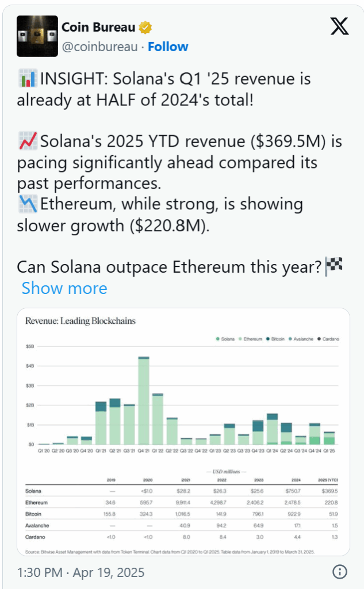The height and width of the screenshot is (589, 364).
Task: Click the bar chart emoji before INSIGHT
Action: tap(27, 78)
